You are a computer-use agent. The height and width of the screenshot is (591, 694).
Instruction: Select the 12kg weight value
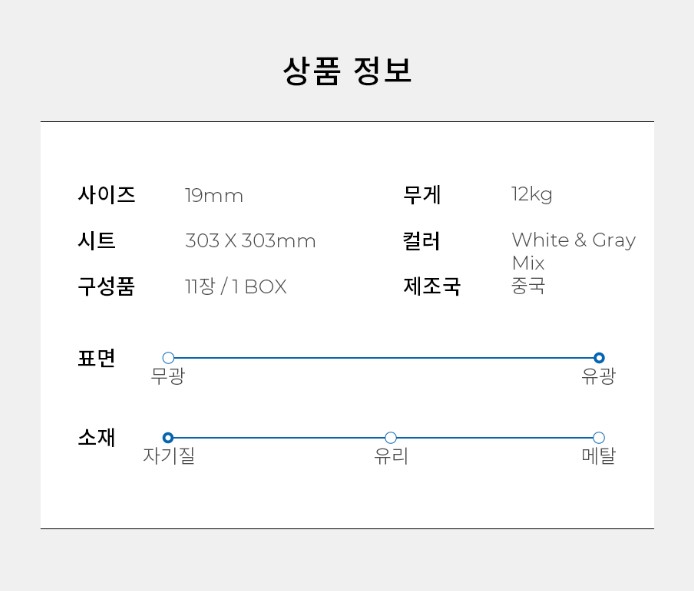532,195
